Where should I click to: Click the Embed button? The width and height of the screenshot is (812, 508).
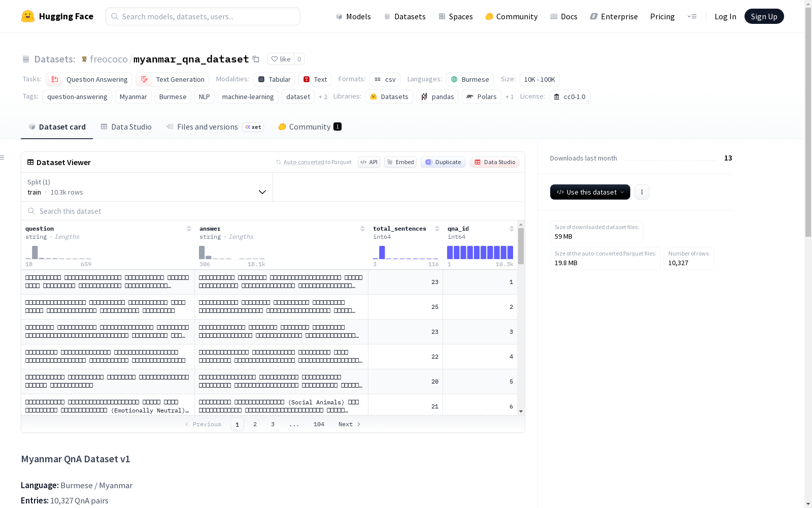coord(400,162)
